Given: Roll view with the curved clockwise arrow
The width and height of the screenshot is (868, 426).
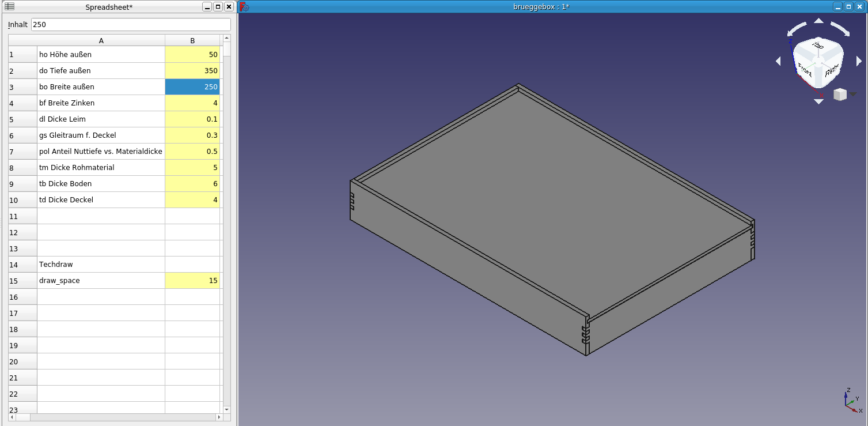Looking at the screenshot, I should (840, 29).
